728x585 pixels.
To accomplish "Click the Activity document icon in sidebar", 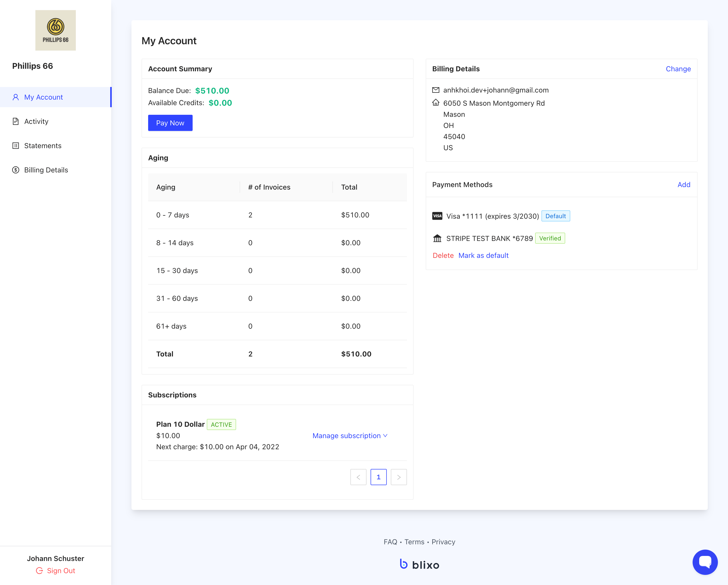I will pos(15,122).
